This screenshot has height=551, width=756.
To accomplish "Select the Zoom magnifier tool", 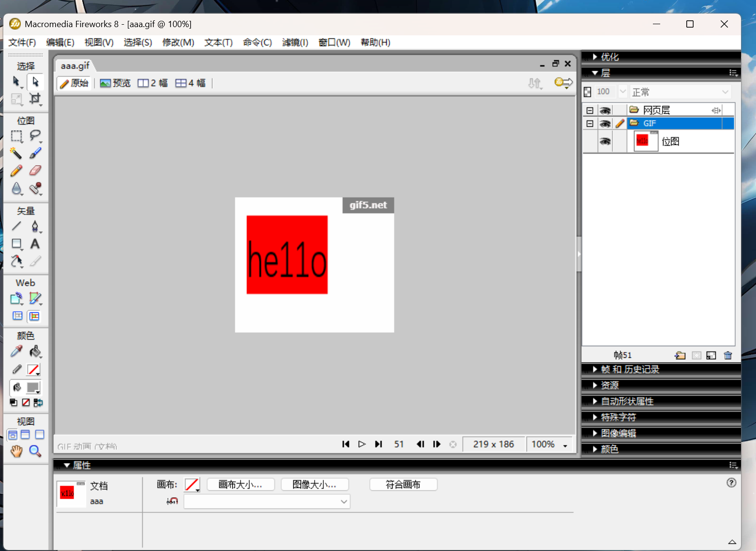I will pyautogui.click(x=35, y=451).
